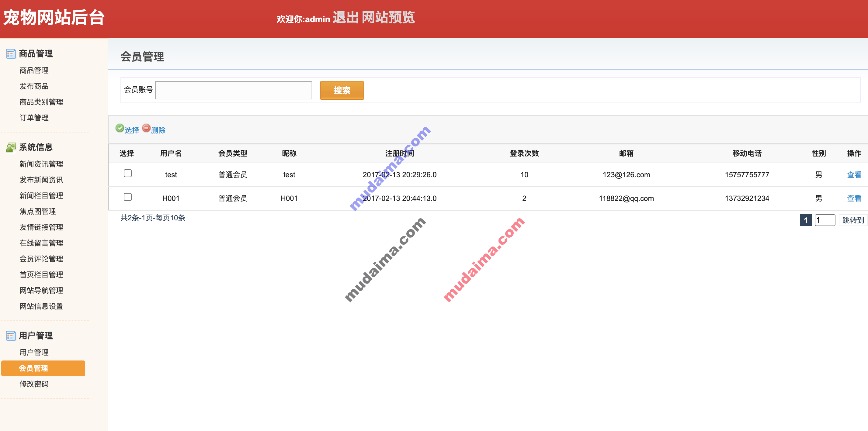Open 在线留言管理 in the sidebar

41,243
